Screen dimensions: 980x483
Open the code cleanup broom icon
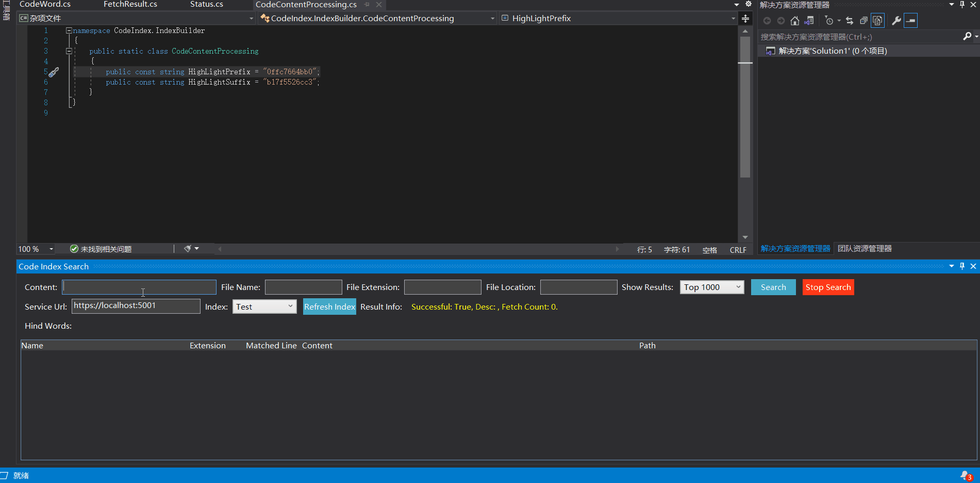point(188,248)
